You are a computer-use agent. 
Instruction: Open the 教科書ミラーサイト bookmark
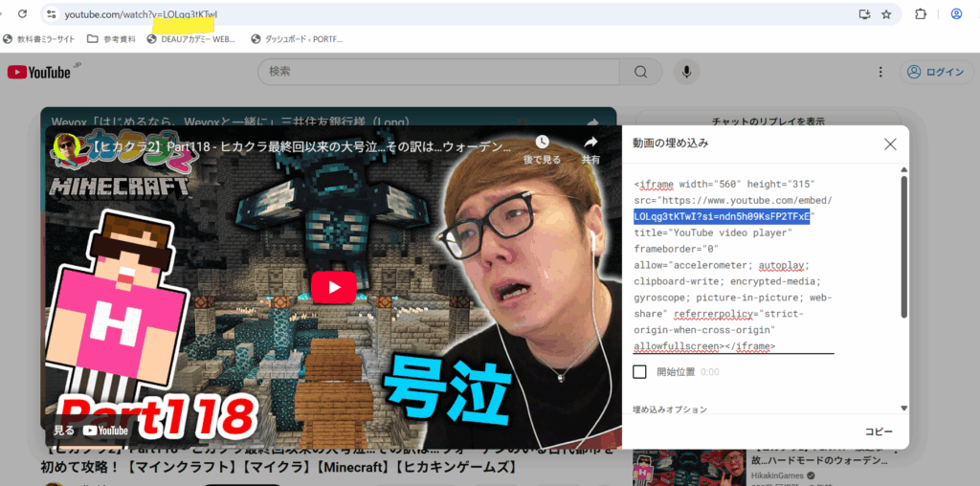coord(38,39)
